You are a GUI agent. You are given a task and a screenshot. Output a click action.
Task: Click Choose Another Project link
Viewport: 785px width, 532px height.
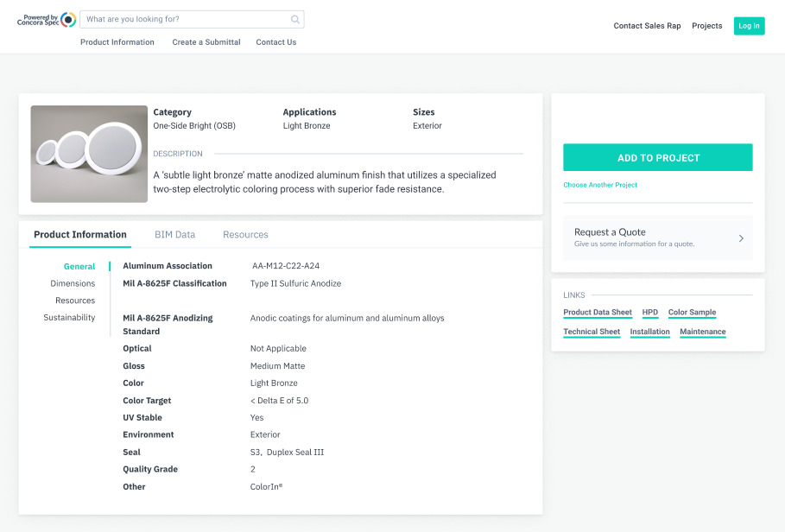tap(600, 185)
